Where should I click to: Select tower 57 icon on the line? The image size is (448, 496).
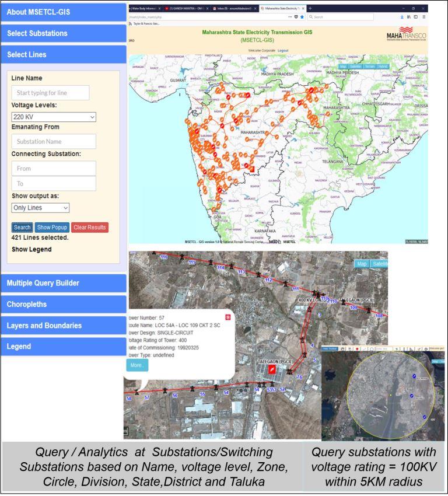pos(136,392)
